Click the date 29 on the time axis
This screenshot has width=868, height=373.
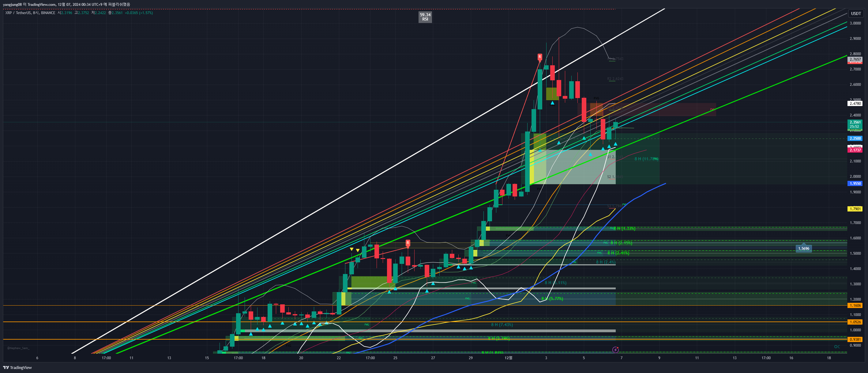coord(470,358)
